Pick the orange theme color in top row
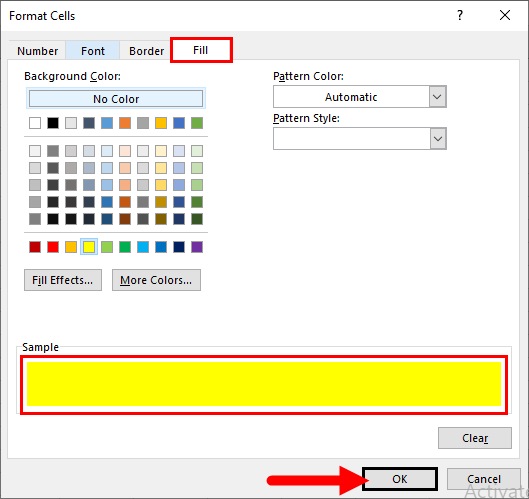The height and width of the screenshot is (499, 529). (x=125, y=123)
